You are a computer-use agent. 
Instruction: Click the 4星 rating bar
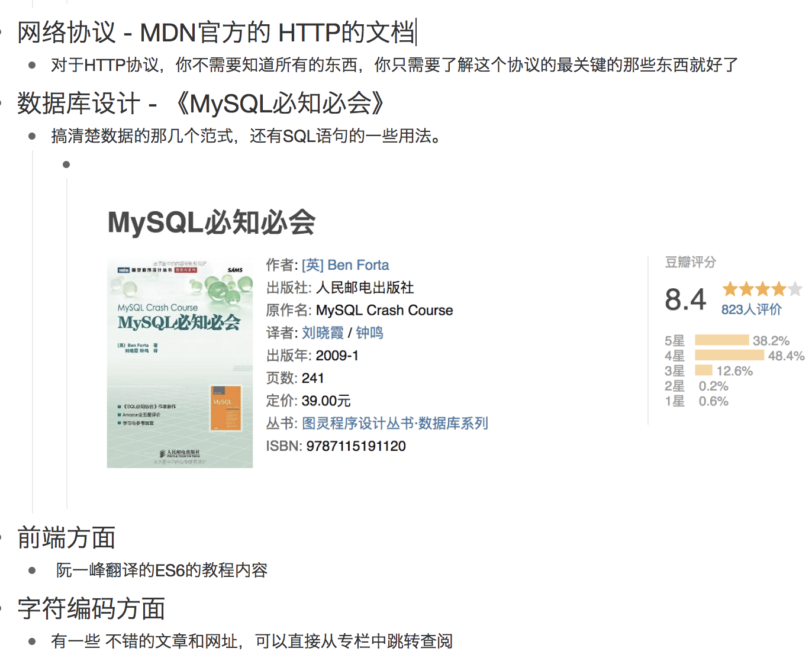coord(729,356)
